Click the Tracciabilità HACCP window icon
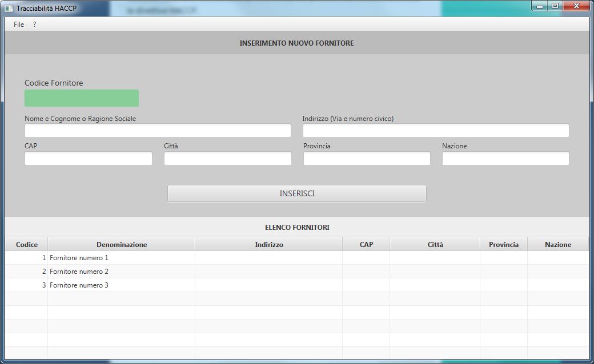The width and height of the screenshot is (594, 364). click(x=9, y=9)
